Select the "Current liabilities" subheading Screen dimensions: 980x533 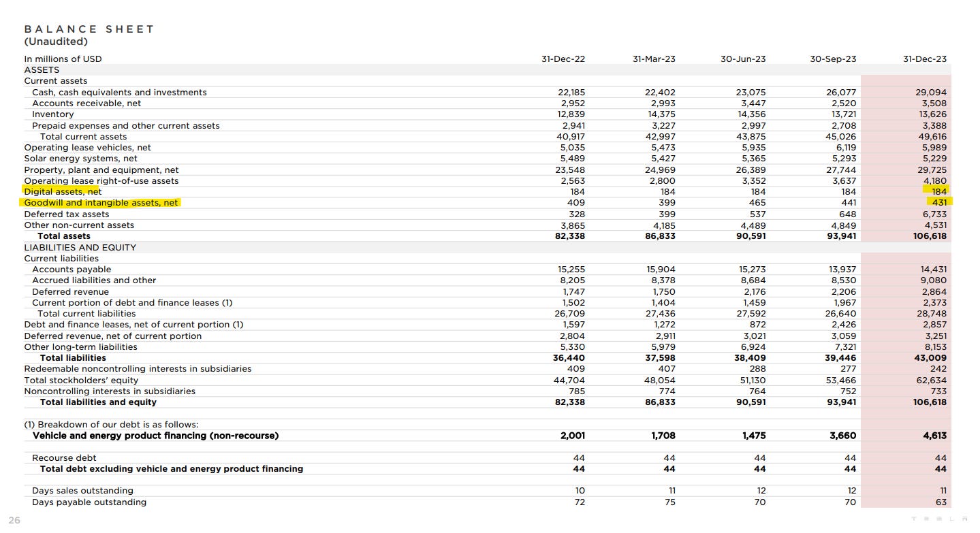(x=61, y=259)
